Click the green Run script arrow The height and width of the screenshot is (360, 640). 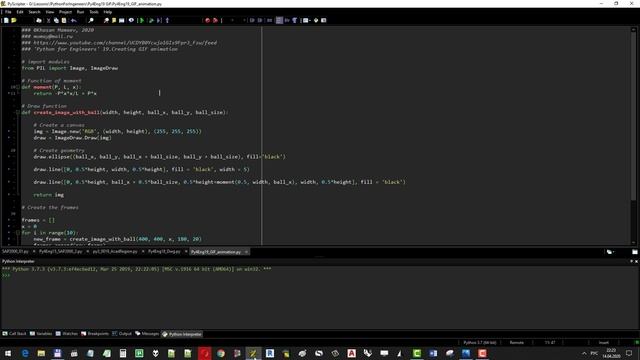[x=142, y=20]
